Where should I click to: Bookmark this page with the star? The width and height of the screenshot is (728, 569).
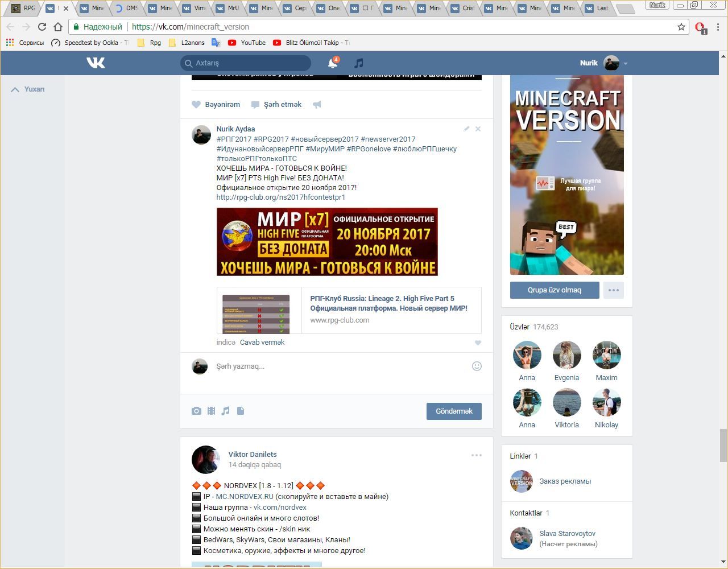pos(681,27)
